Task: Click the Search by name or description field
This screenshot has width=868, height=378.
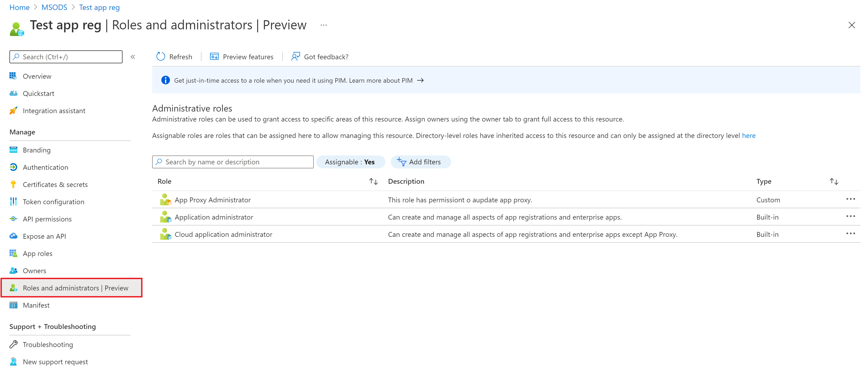Action: point(233,162)
